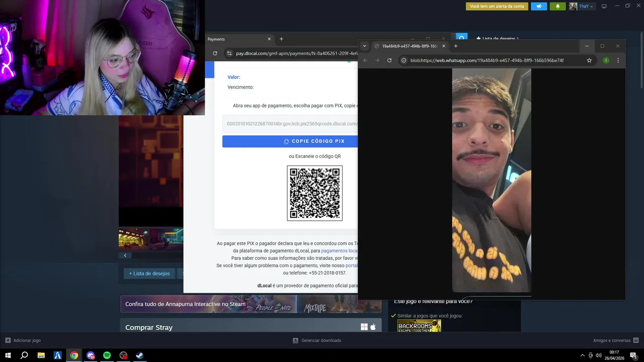Open Discord from taskbar
Screen dimensions: 644x362
91,355
